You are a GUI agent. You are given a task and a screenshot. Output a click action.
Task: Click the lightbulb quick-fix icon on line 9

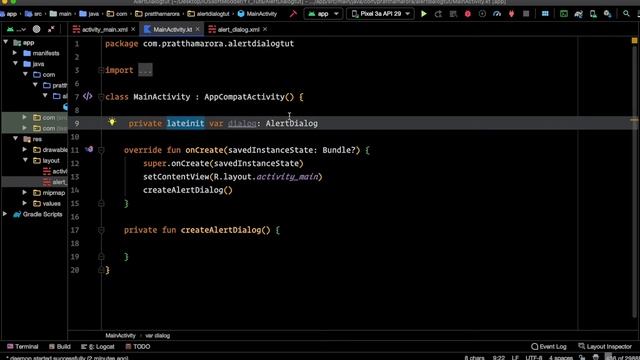(112, 122)
